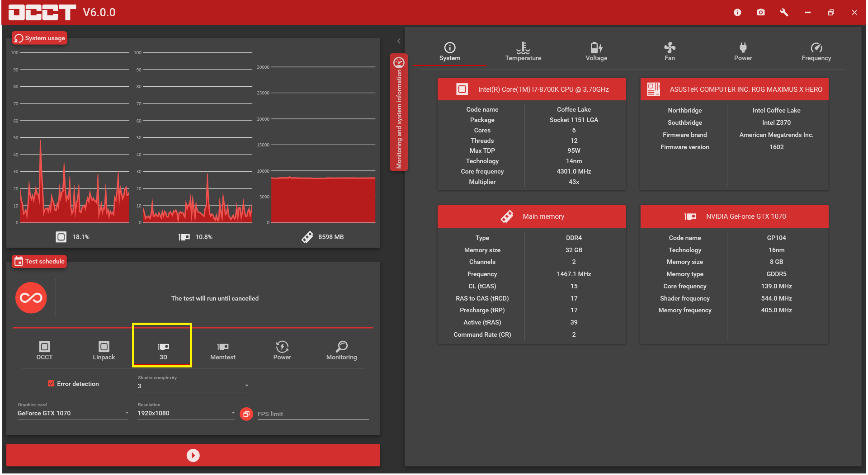Click the 'The test will run until cancelled' text
Screen dimensions: 868x475
(215, 298)
